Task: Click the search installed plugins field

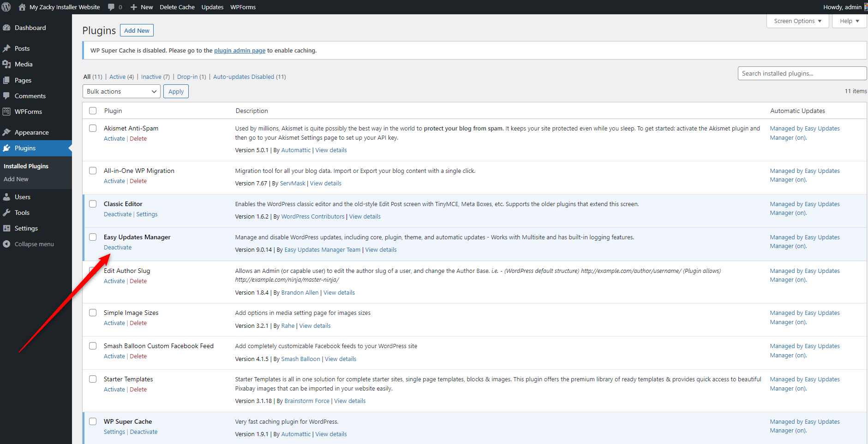Action: tap(802, 73)
